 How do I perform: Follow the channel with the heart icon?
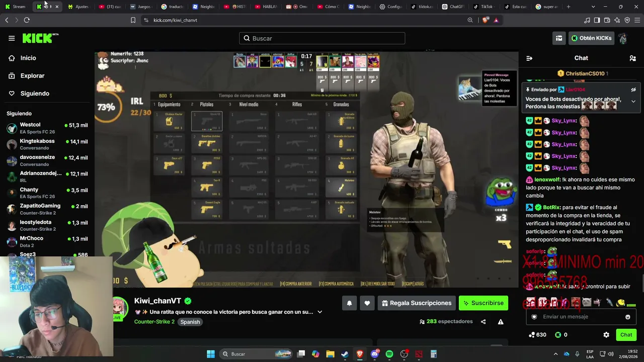point(367,303)
